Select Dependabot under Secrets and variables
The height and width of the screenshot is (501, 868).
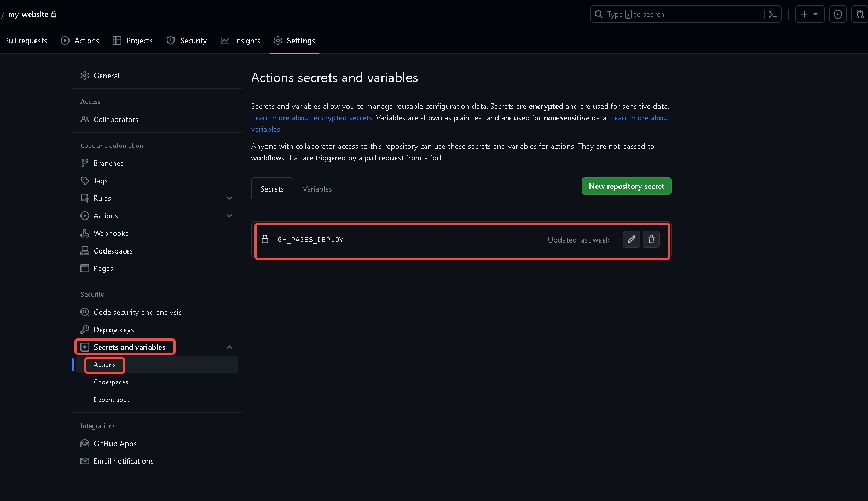coord(112,400)
